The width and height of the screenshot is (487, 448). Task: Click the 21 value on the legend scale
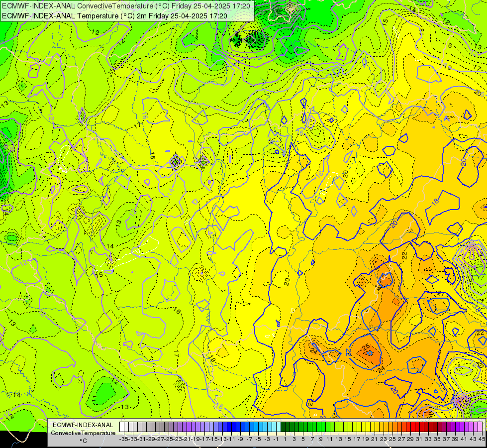(375, 439)
